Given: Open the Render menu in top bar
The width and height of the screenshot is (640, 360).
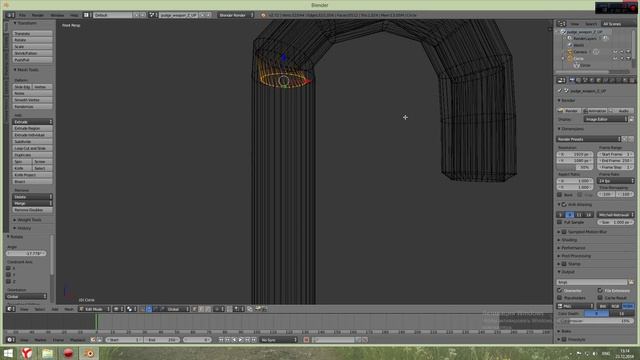Looking at the screenshot, I should click(38, 15).
